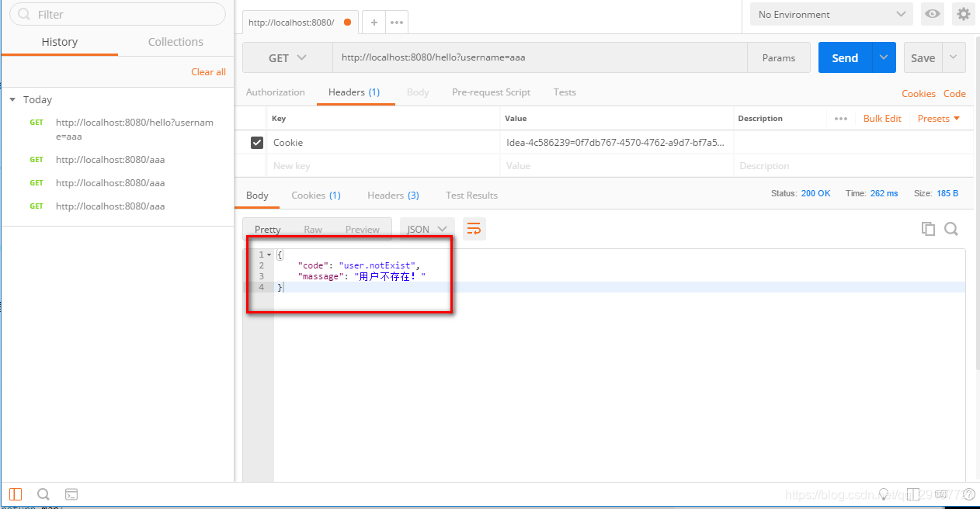Toggle the sidebar from bottom bar

16,494
